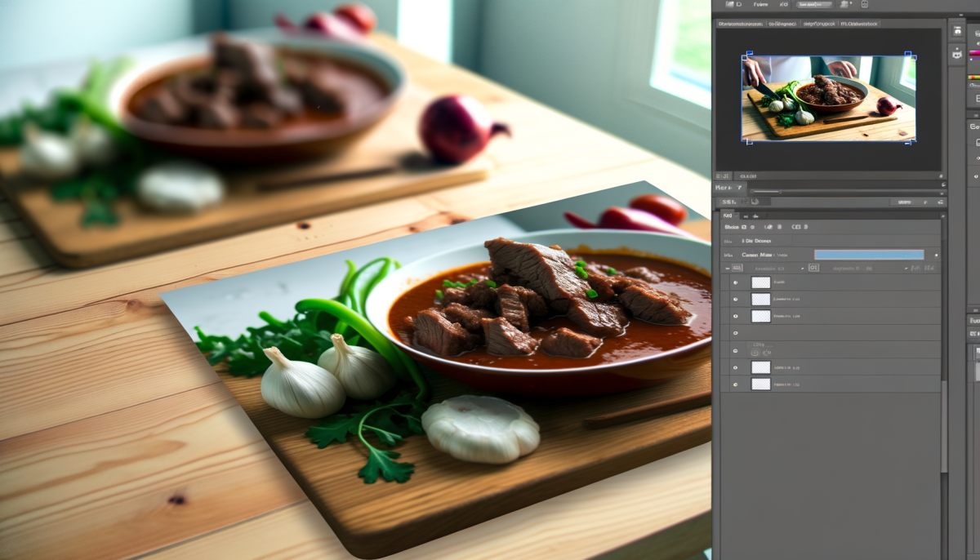Image resolution: width=980 pixels, height=560 pixels.
Task: Select the 'Ked' panel tab
Action: click(727, 216)
